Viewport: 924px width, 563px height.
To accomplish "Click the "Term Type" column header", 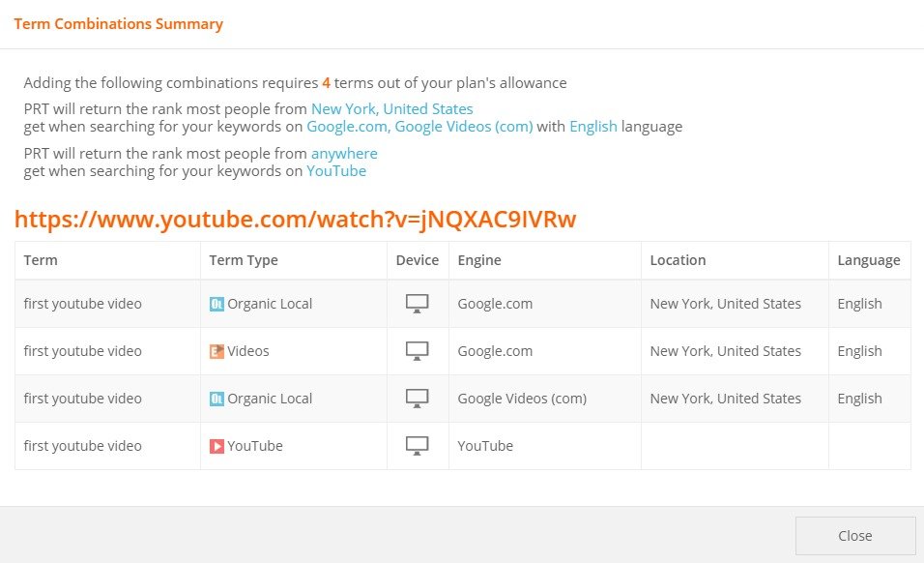I will click(x=244, y=260).
